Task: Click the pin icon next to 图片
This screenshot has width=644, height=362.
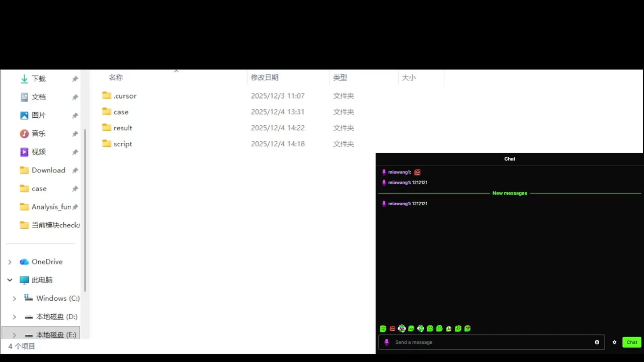Action: [75, 115]
